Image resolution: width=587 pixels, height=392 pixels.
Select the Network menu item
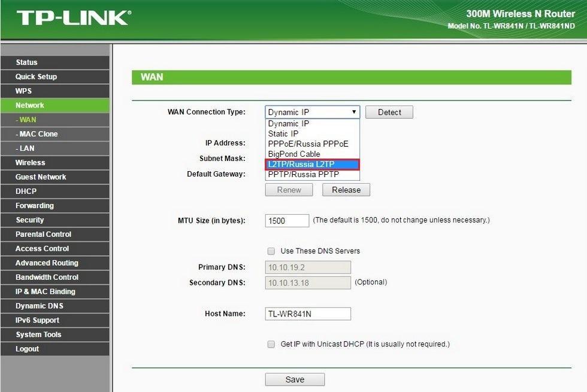[55, 105]
